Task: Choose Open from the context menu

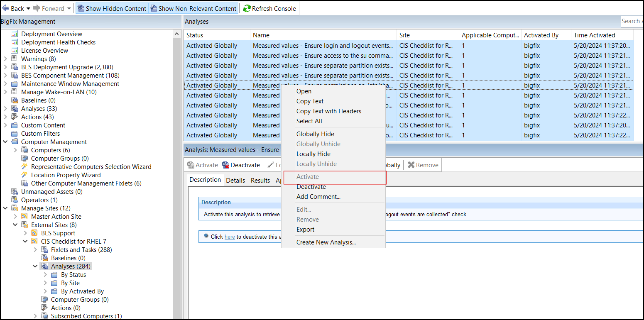Action: pyautogui.click(x=333, y=91)
